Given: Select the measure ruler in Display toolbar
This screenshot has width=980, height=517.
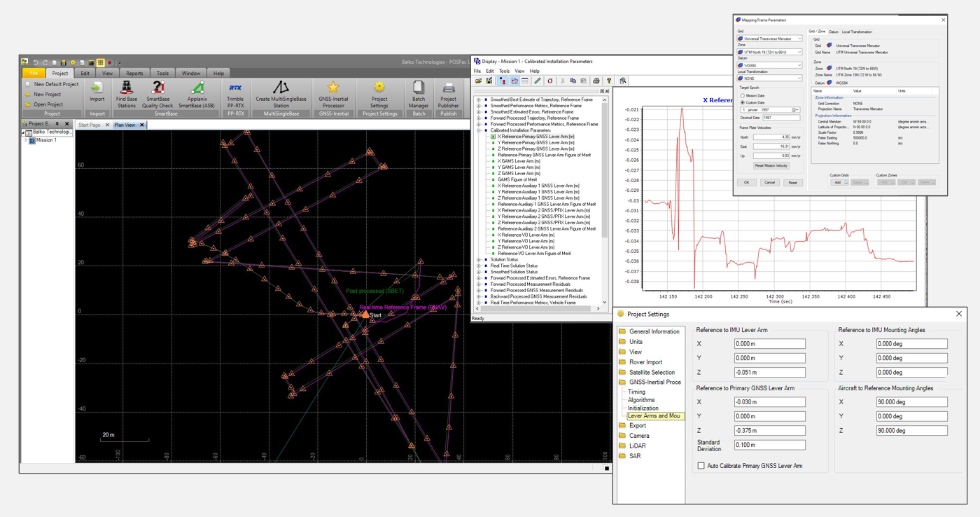Looking at the screenshot, I should 537,81.
